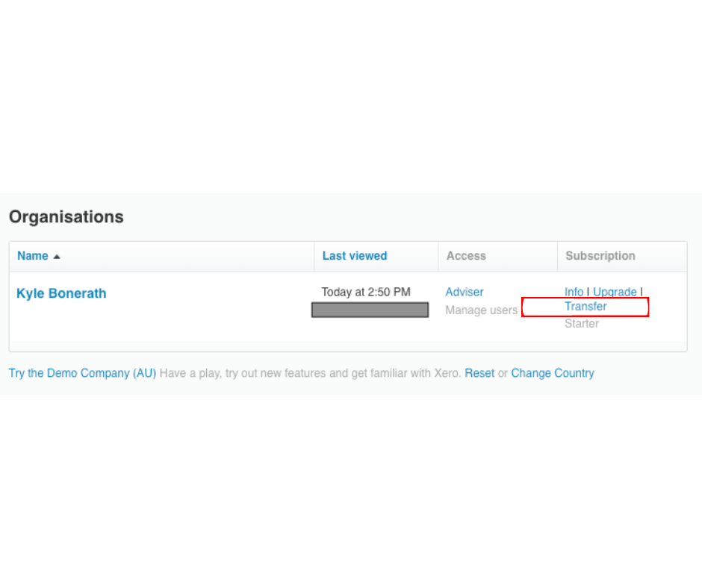The image size is (702, 588).
Task: Click the Organisations page heading
Action: tap(66, 216)
